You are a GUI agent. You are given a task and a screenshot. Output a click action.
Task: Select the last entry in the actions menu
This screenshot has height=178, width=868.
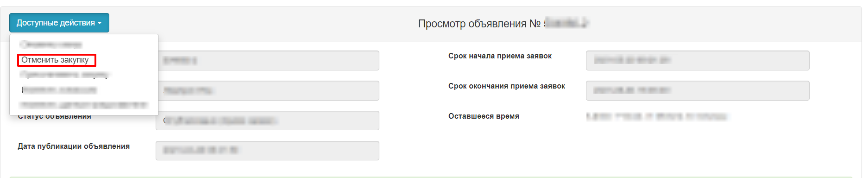point(84,105)
